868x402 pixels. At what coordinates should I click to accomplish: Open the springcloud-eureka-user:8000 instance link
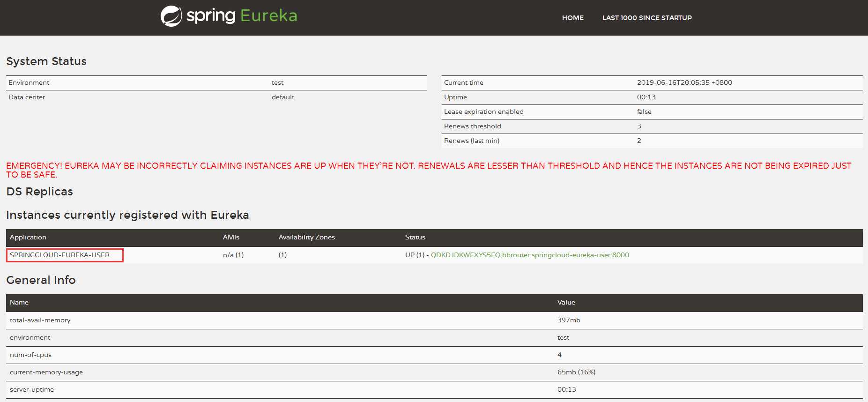click(x=530, y=255)
